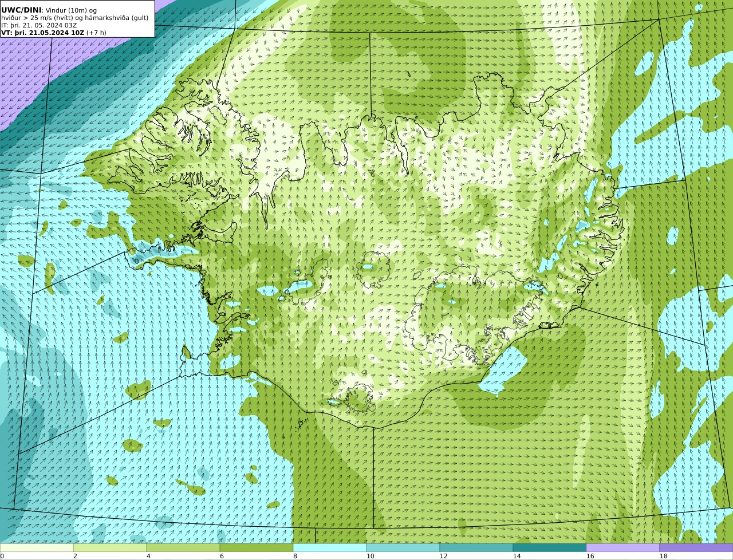Click the legend scale value '6'
The width and height of the screenshot is (733, 560).
[222, 556]
